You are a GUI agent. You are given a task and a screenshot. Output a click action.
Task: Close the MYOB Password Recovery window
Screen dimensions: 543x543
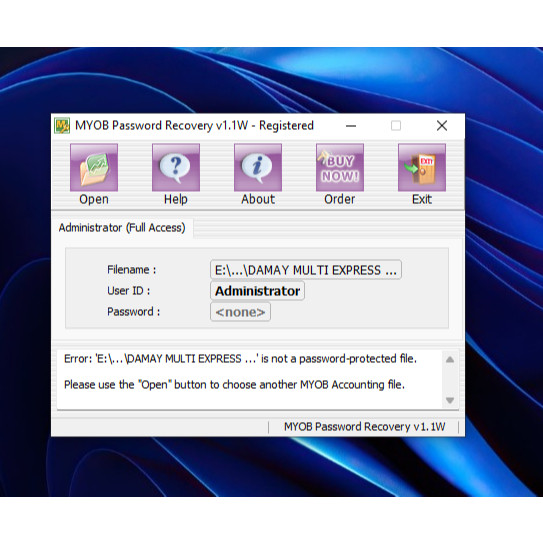442,126
